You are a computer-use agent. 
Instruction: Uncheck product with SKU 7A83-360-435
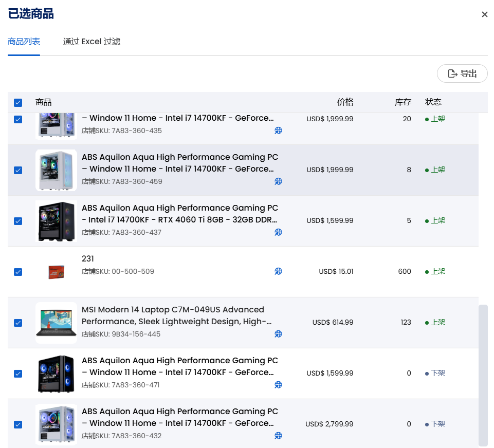(x=18, y=119)
